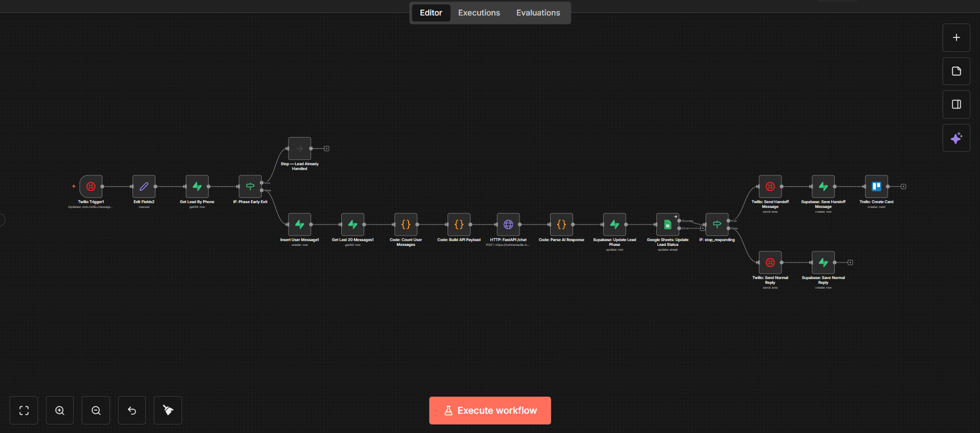Select the Get Lead By Phone node

coord(197,187)
